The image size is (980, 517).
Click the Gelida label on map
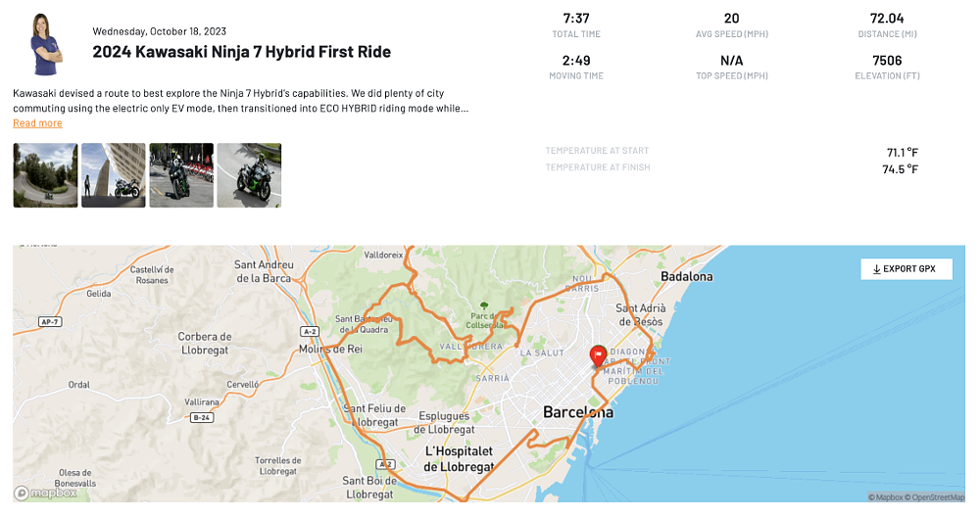[99, 294]
